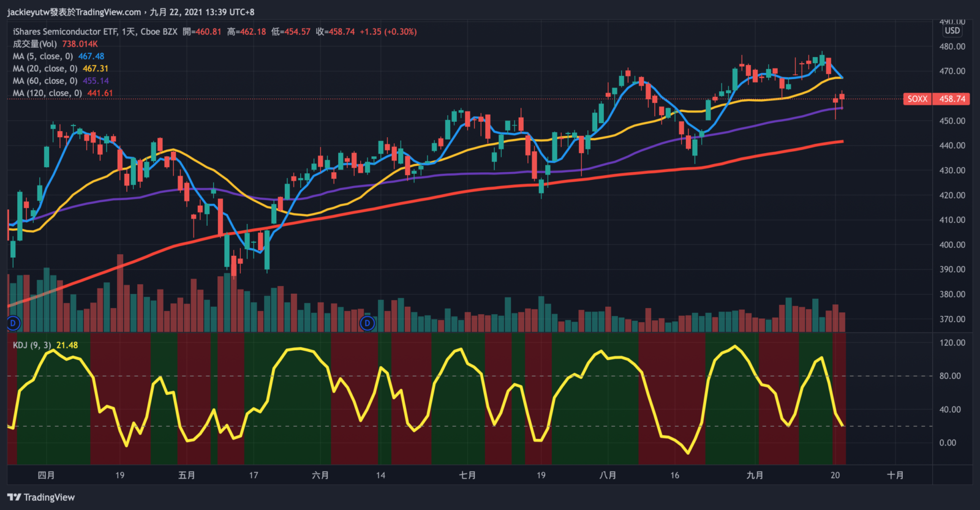
Task: Select the 成交量(Vol) volume indicator legend
Action: [35, 44]
